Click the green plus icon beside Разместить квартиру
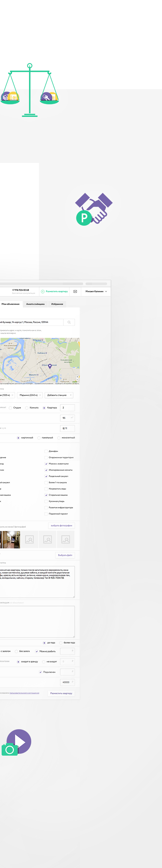This screenshot has height=868, width=162. click(x=43, y=291)
